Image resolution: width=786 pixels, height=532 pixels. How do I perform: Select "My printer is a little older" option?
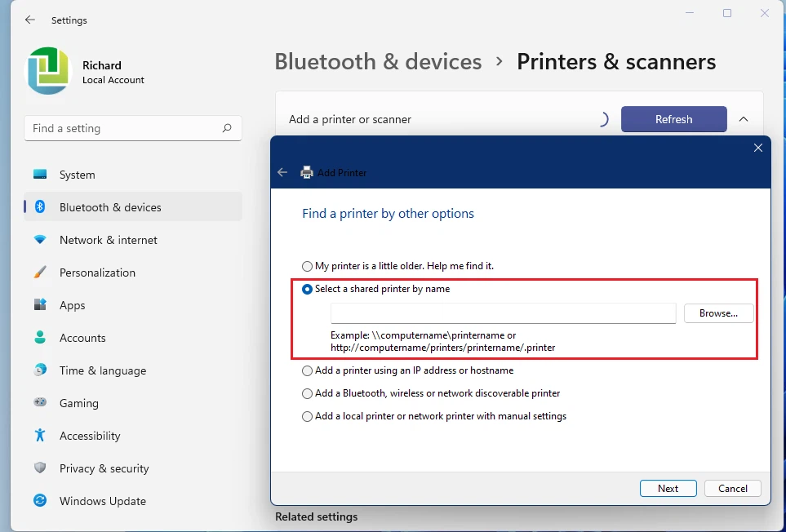(307, 266)
